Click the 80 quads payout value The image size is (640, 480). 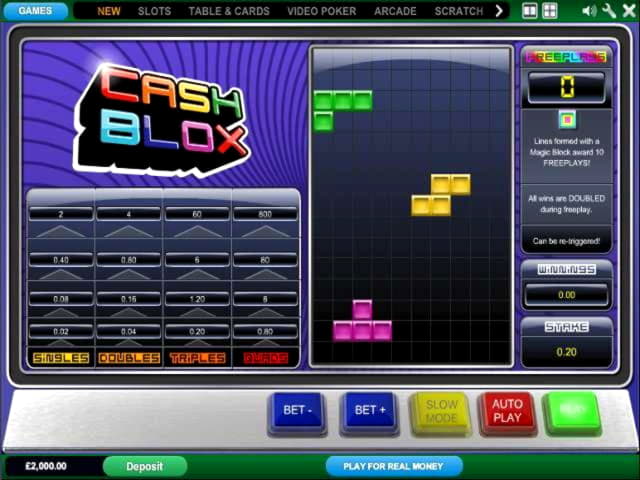(265, 260)
